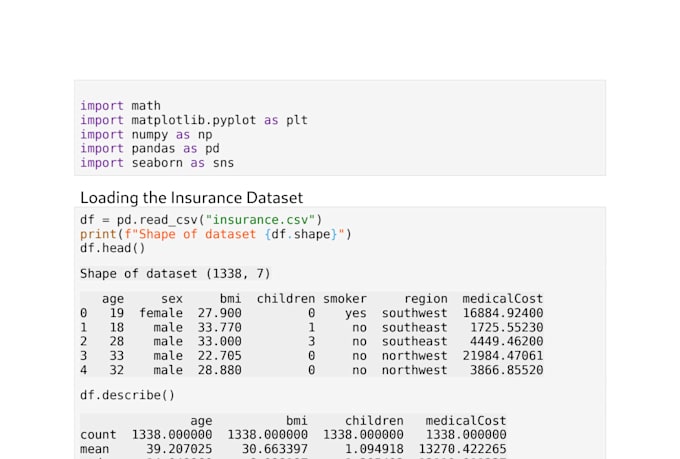This screenshot has width=680, height=459.
Task: Click the 'age' column header in head table
Action: (x=113, y=299)
